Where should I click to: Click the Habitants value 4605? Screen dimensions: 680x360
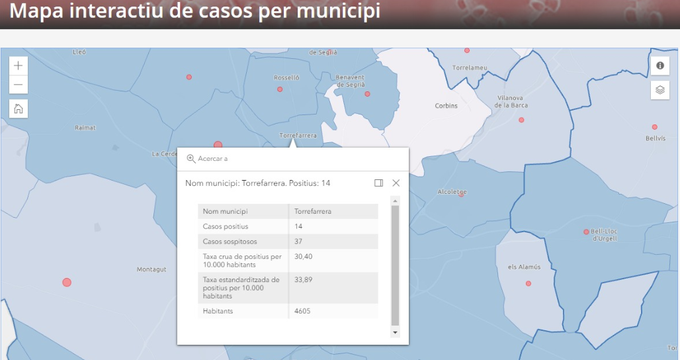[302, 311]
